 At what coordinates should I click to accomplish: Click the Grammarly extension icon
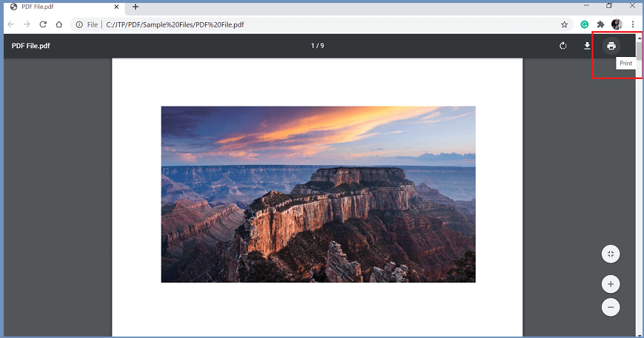click(x=584, y=24)
